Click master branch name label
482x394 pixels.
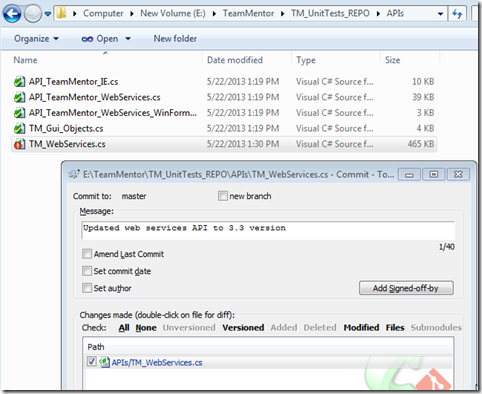coord(134,196)
